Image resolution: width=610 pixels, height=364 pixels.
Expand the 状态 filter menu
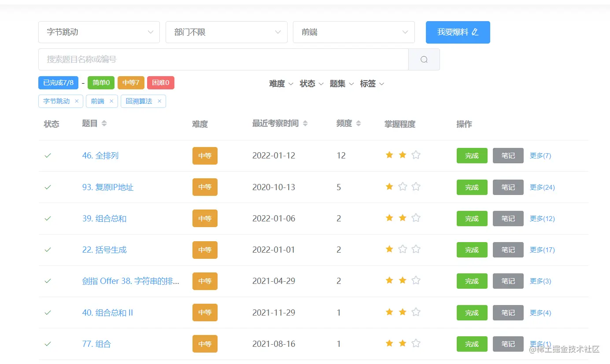311,84
